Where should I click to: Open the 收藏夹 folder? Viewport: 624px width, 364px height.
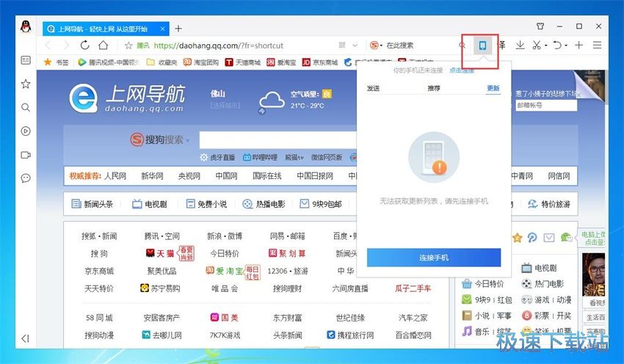tap(162, 62)
